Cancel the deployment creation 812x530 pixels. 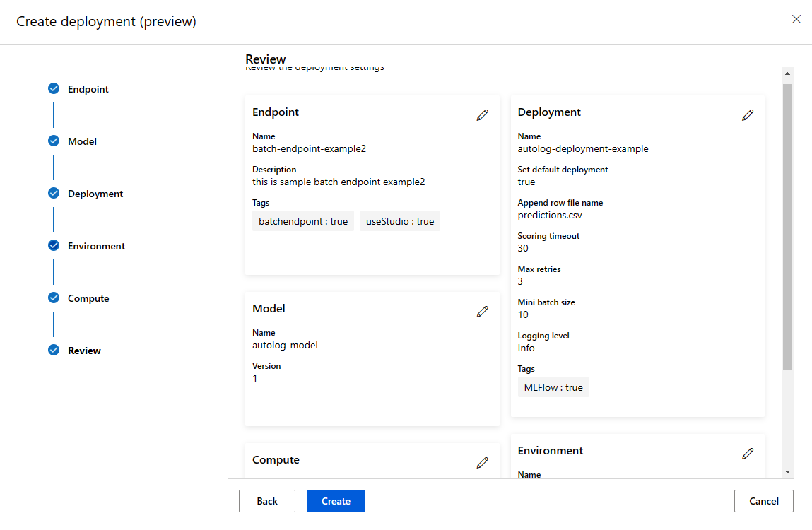(764, 501)
